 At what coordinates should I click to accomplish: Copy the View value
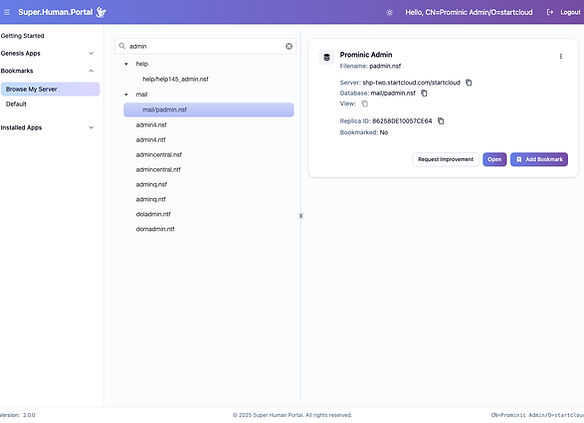(365, 104)
